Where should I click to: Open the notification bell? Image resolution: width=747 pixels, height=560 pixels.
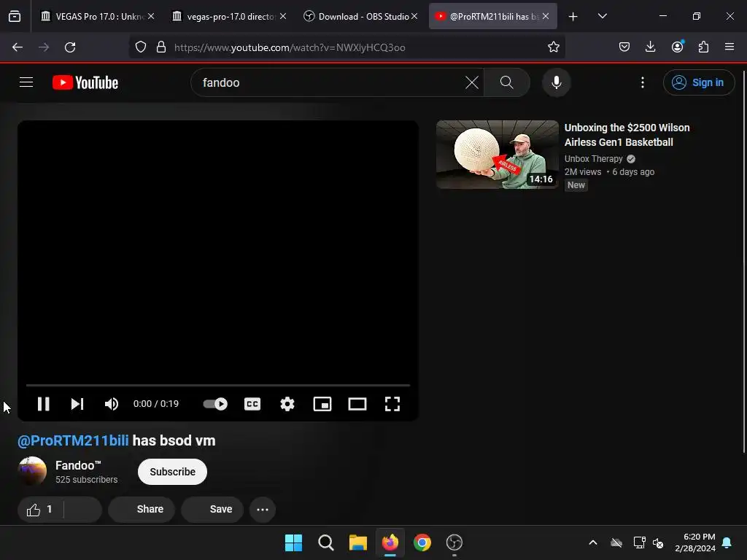(x=727, y=542)
